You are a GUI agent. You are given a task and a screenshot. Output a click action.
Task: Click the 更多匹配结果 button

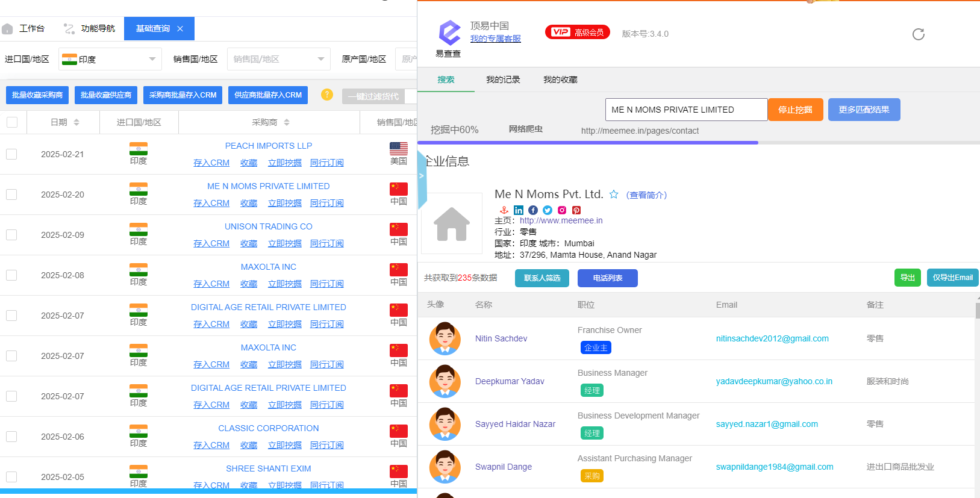coord(864,110)
